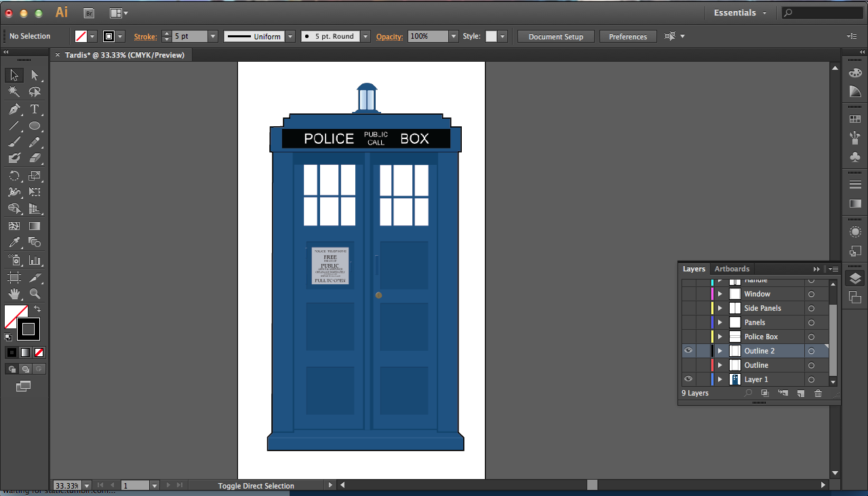Switch to the Layers tab
The height and width of the screenshot is (496, 868).
(x=694, y=269)
